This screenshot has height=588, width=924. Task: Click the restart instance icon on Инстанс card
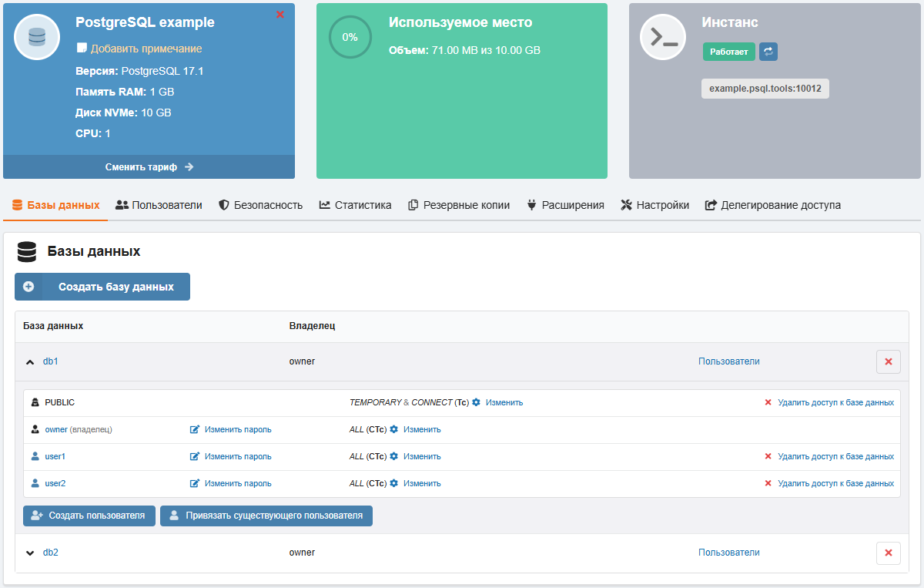[x=768, y=52]
